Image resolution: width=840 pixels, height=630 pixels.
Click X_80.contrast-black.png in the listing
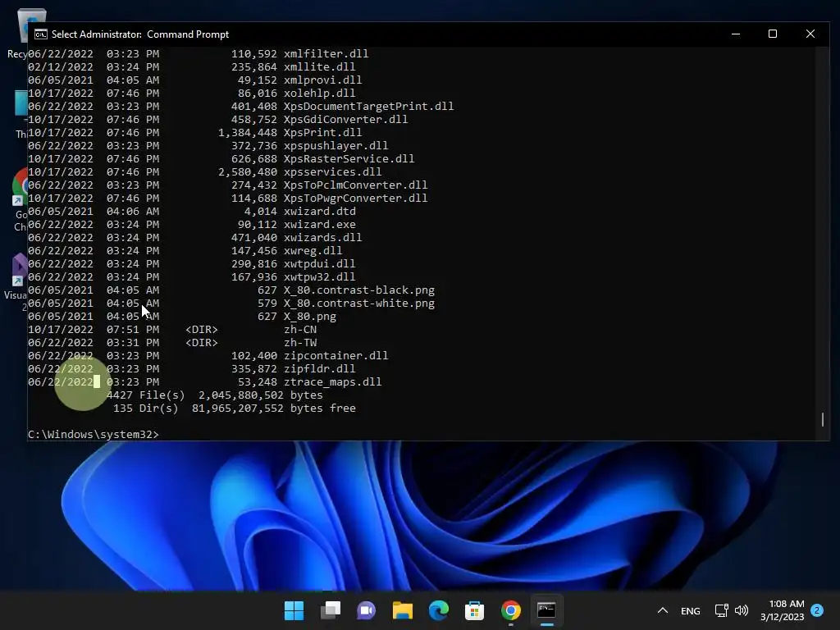coord(359,290)
